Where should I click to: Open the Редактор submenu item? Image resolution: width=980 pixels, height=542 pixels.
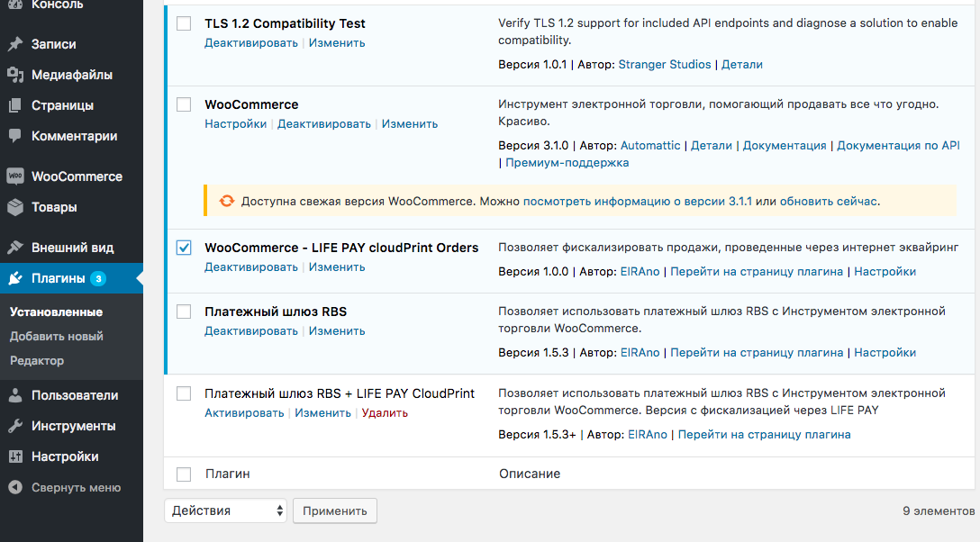pyautogui.click(x=37, y=361)
